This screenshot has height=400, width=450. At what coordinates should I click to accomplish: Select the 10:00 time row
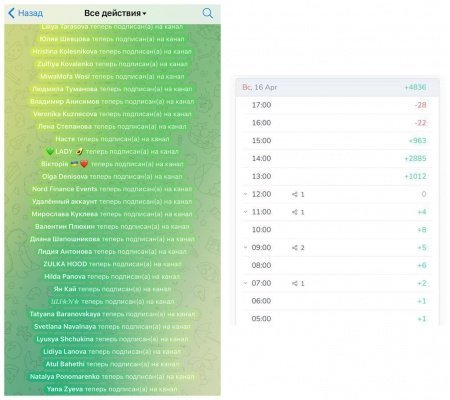[337, 230]
